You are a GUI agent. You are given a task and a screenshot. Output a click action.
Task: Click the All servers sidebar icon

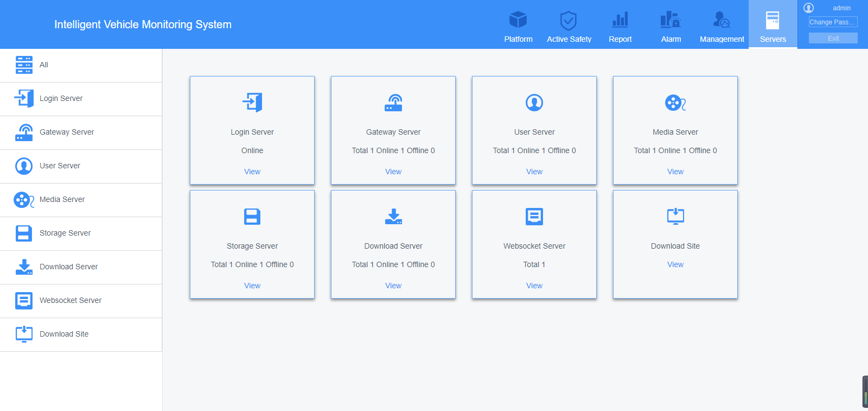(x=24, y=65)
